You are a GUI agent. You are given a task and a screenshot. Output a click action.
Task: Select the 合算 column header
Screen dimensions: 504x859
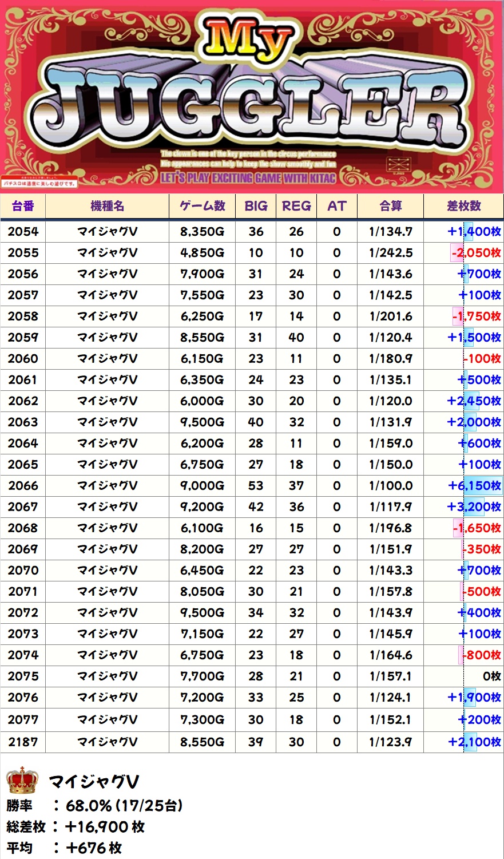coord(390,206)
